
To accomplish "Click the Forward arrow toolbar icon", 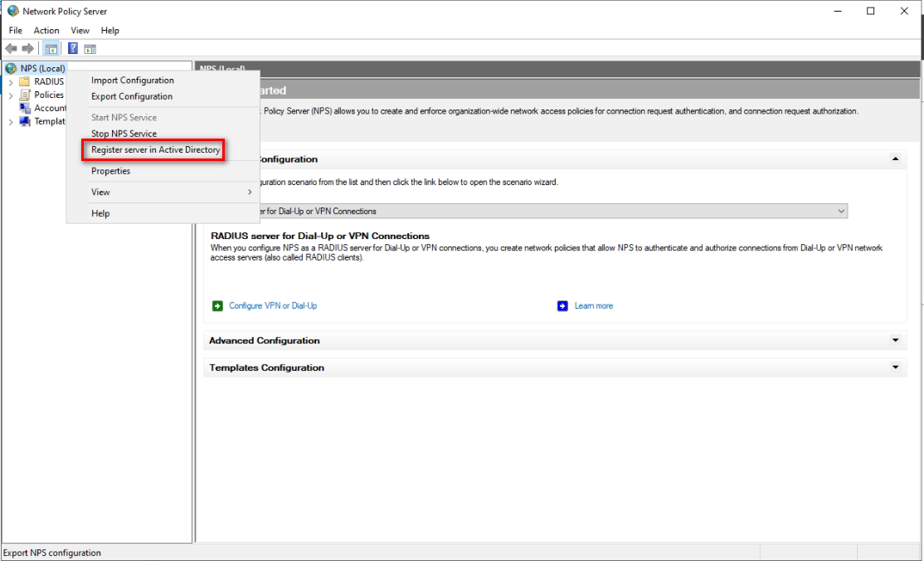I will (x=28, y=49).
